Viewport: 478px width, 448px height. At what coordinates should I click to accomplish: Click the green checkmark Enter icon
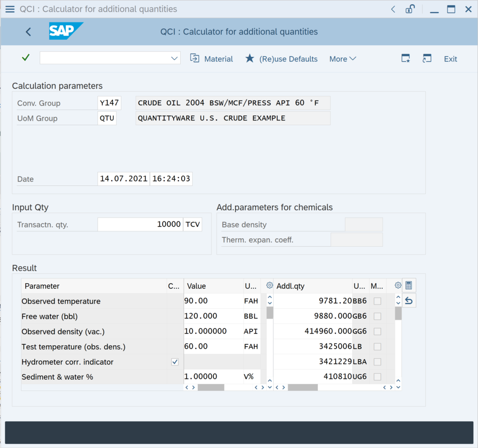pyautogui.click(x=26, y=57)
